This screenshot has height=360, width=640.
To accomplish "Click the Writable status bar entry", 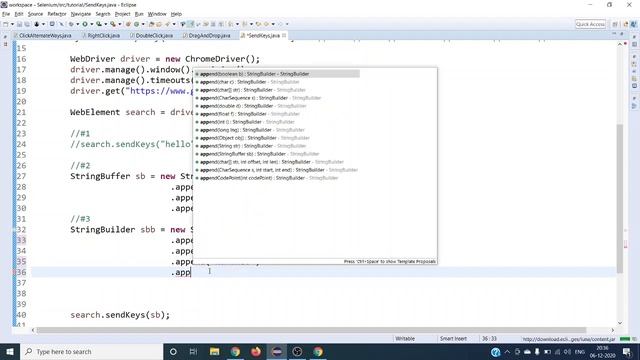I will pos(405,339).
